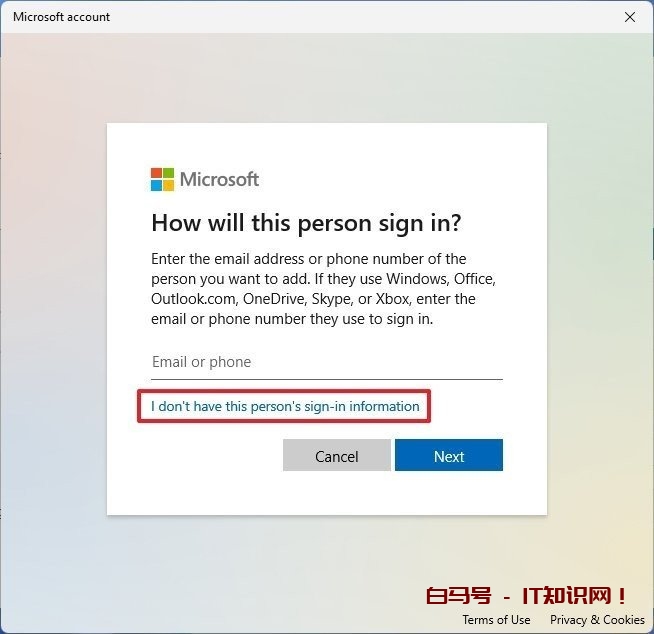Open "I don't have this person's sign-in information"
The height and width of the screenshot is (634, 654).
click(285, 406)
